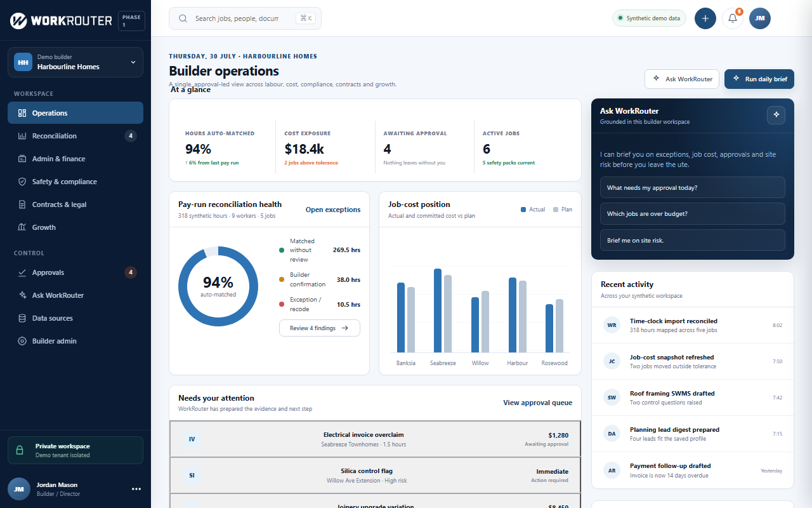Viewport: 812px width, 508px height.
Task: Open the Admin & finance section
Action: coord(75,159)
